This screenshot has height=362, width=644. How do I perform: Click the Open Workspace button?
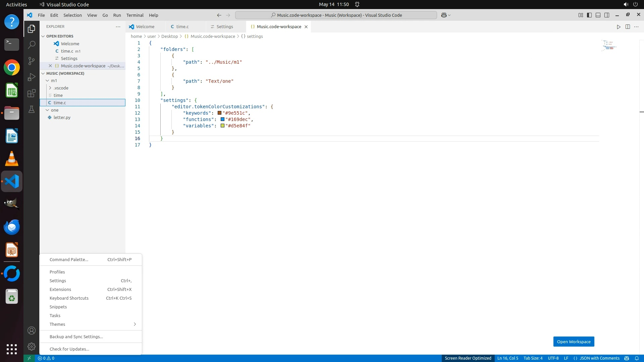click(574, 342)
